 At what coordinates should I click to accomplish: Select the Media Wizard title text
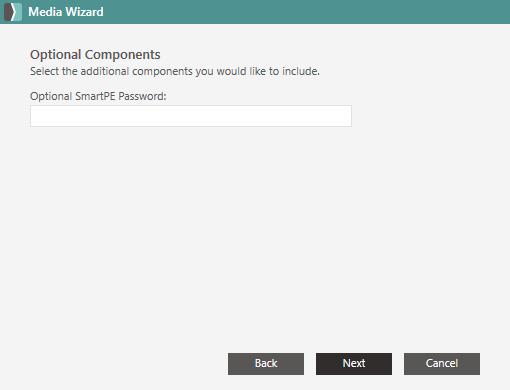pyautogui.click(x=66, y=12)
